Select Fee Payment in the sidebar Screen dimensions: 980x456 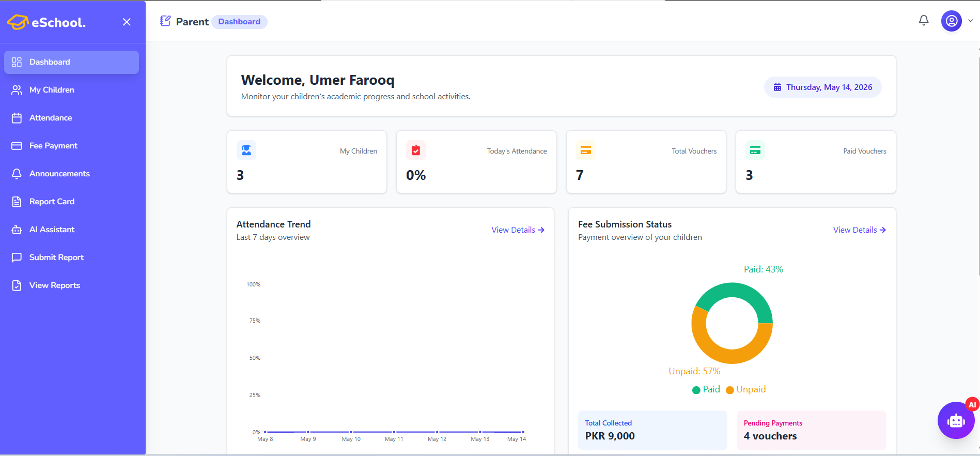(71, 146)
